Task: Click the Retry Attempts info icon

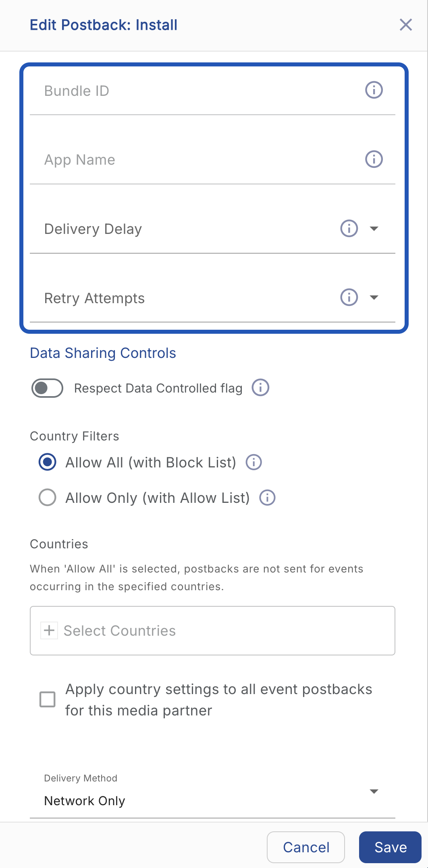Action: pyautogui.click(x=349, y=298)
